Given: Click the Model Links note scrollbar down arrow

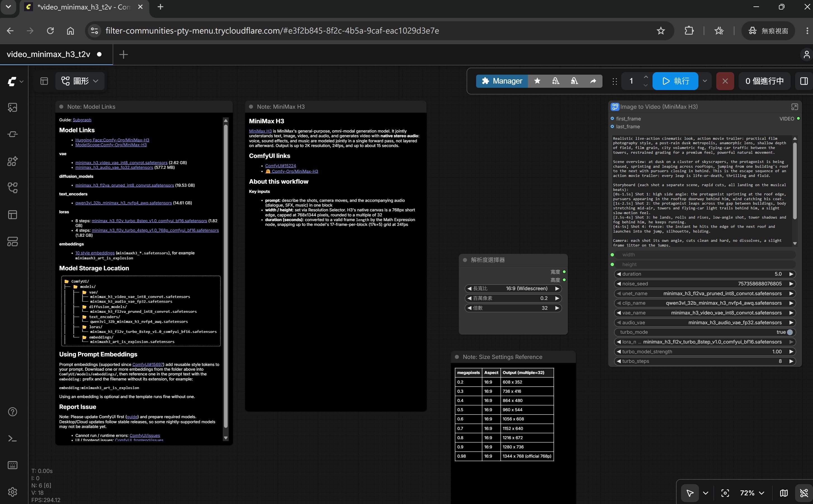Looking at the screenshot, I should (x=226, y=438).
